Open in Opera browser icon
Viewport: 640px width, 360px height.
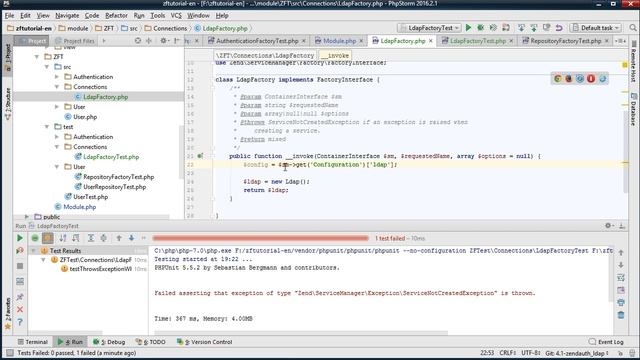coord(591,79)
